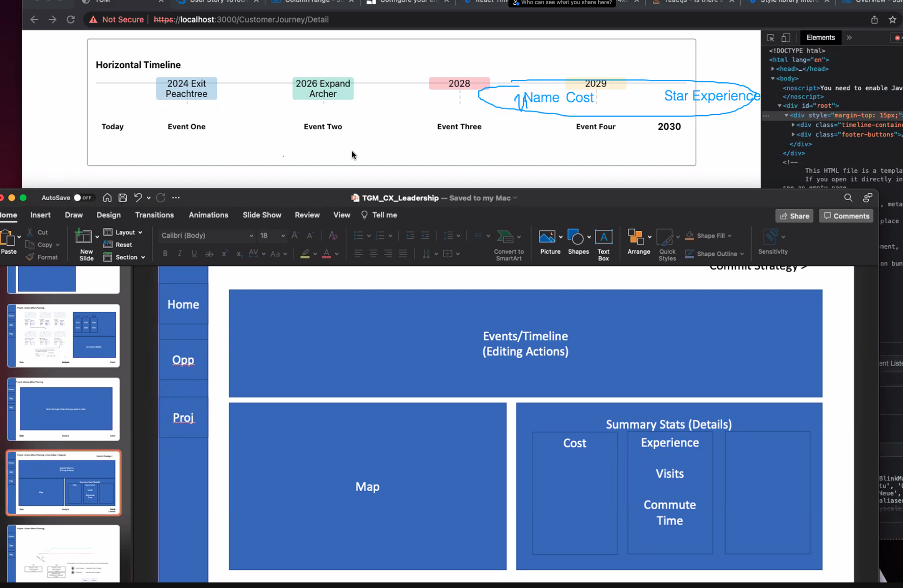Switch to the Draw ribbon tab
Image resolution: width=903 pixels, height=588 pixels.
pyautogui.click(x=74, y=215)
